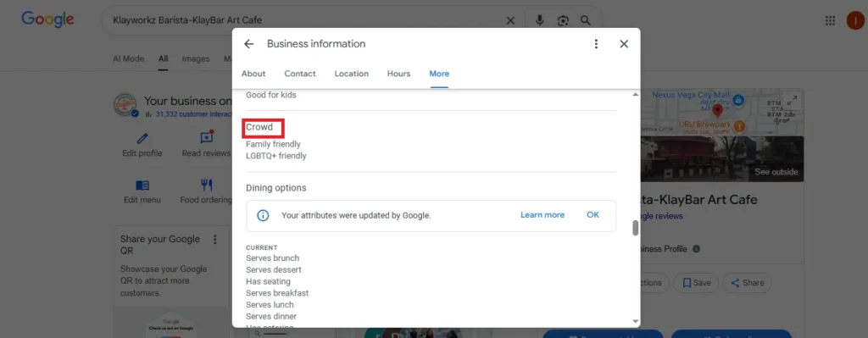Switch to the About tab
This screenshot has width=868, height=338.
tap(253, 74)
